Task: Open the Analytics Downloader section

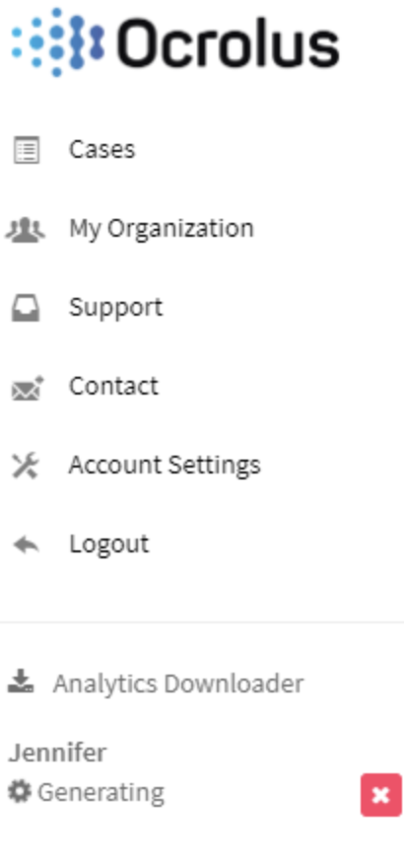Action: (x=178, y=684)
